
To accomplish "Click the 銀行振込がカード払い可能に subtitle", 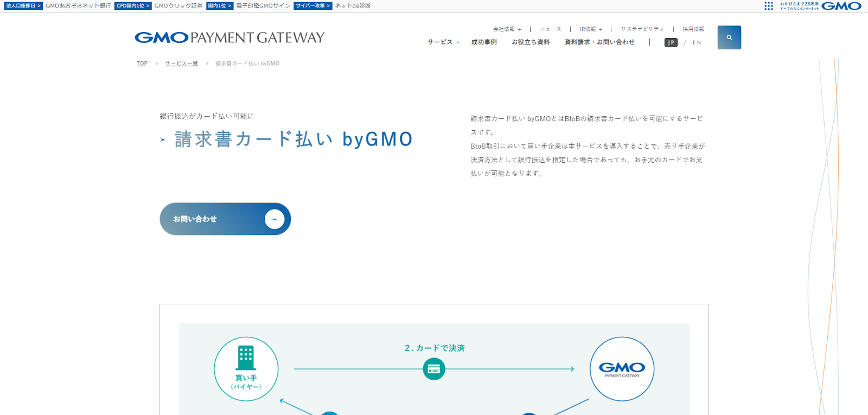I will (x=207, y=116).
